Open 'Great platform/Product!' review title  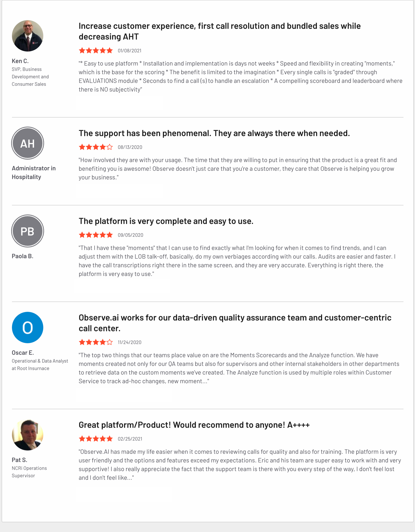[x=194, y=425]
